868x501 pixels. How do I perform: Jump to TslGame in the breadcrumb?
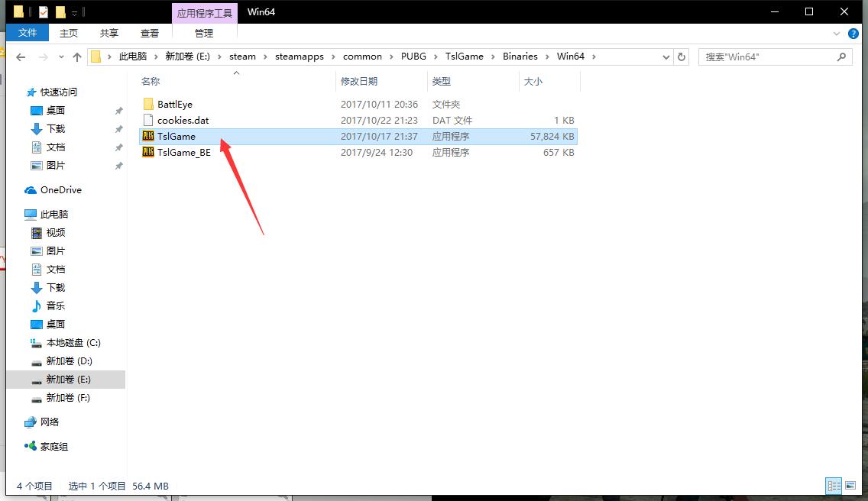tap(464, 57)
